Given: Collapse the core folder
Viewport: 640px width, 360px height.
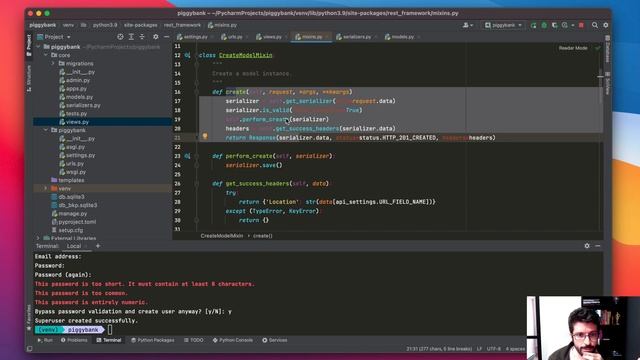Looking at the screenshot, I should point(46,55).
